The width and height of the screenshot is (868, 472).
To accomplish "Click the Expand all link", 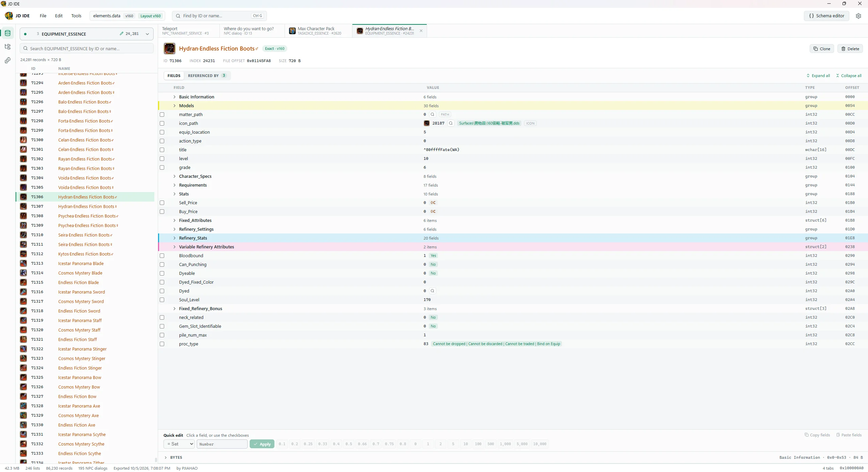I will [818, 76].
